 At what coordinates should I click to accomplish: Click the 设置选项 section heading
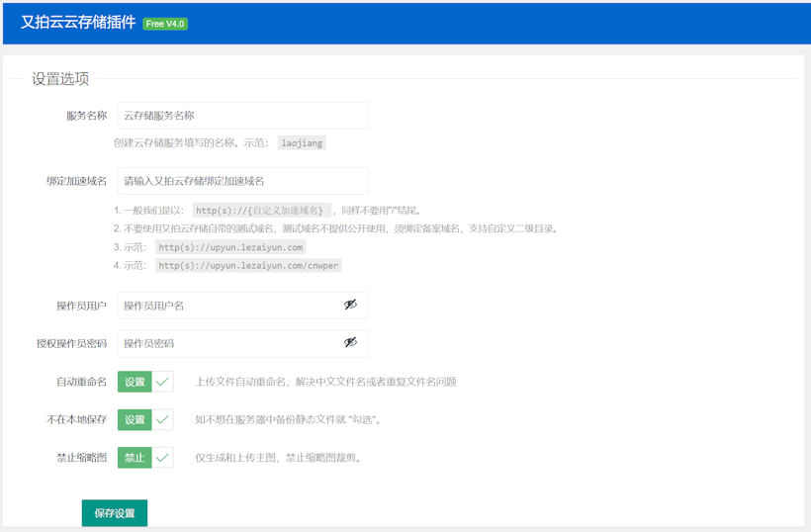(x=60, y=79)
